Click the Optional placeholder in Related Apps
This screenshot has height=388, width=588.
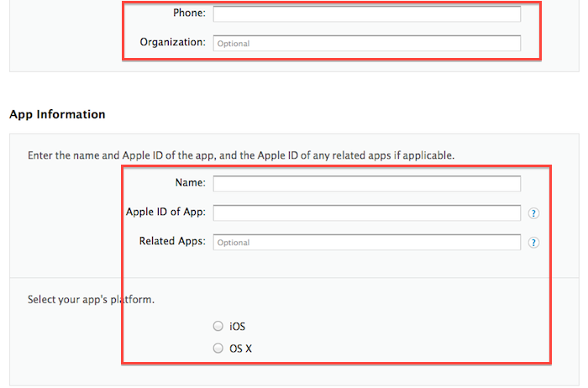(234, 243)
